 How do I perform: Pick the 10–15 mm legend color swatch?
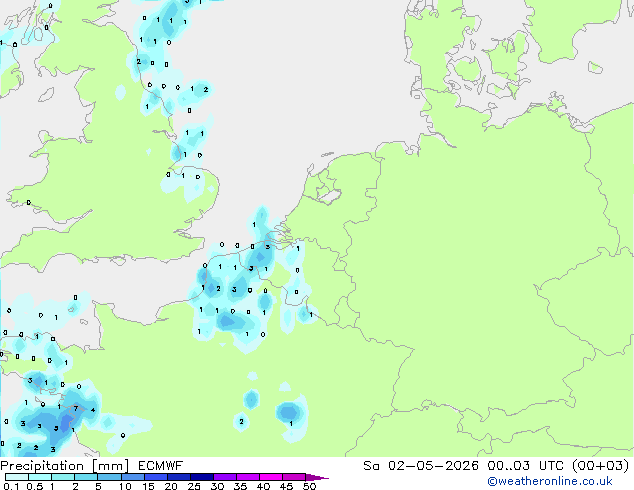[x=133, y=477]
